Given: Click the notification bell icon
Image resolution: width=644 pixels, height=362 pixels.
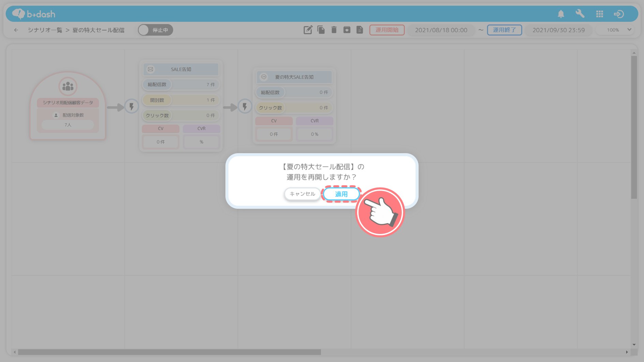Looking at the screenshot, I should pos(561,14).
